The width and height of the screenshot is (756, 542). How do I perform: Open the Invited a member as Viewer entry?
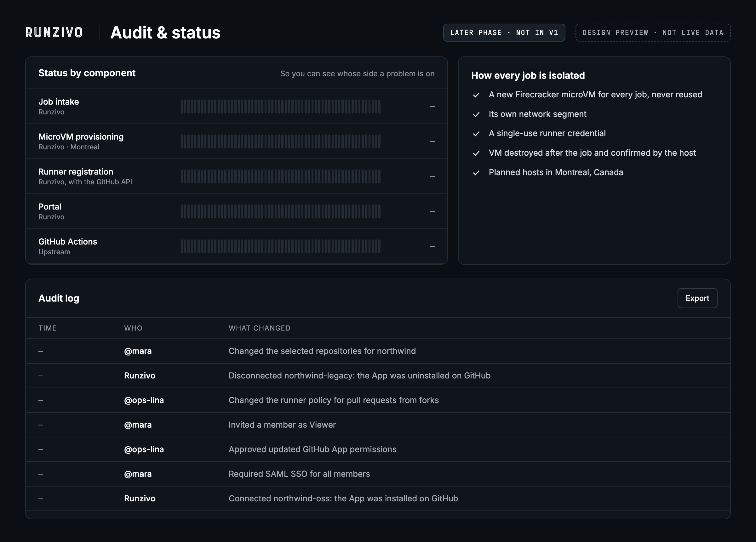pyautogui.click(x=378, y=425)
